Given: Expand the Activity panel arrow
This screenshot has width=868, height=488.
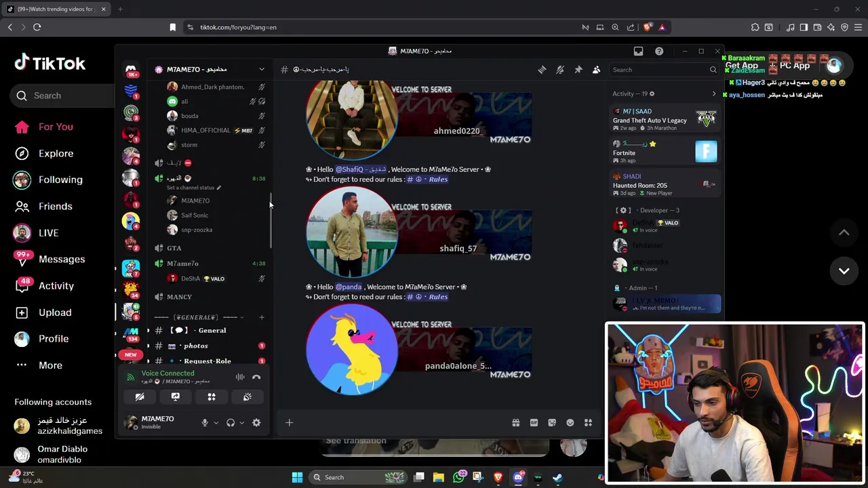Looking at the screenshot, I should 713,94.
